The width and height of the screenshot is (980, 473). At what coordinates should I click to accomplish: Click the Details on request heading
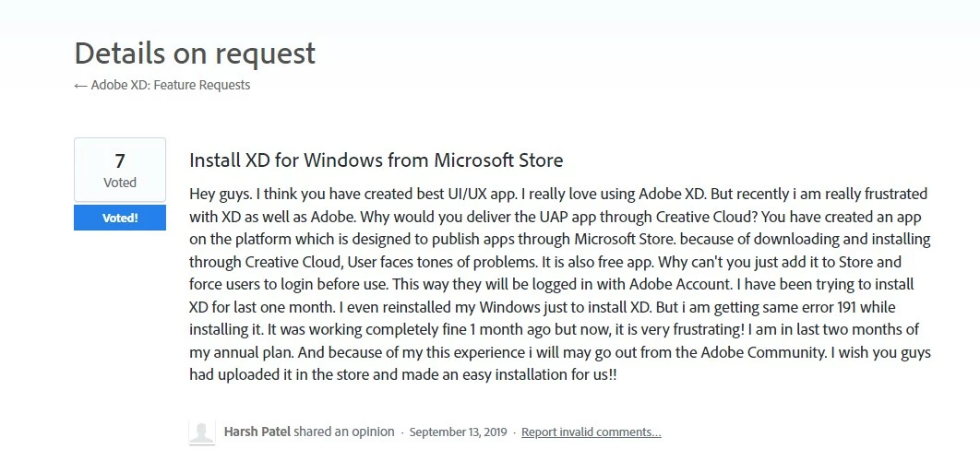click(x=195, y=53)
